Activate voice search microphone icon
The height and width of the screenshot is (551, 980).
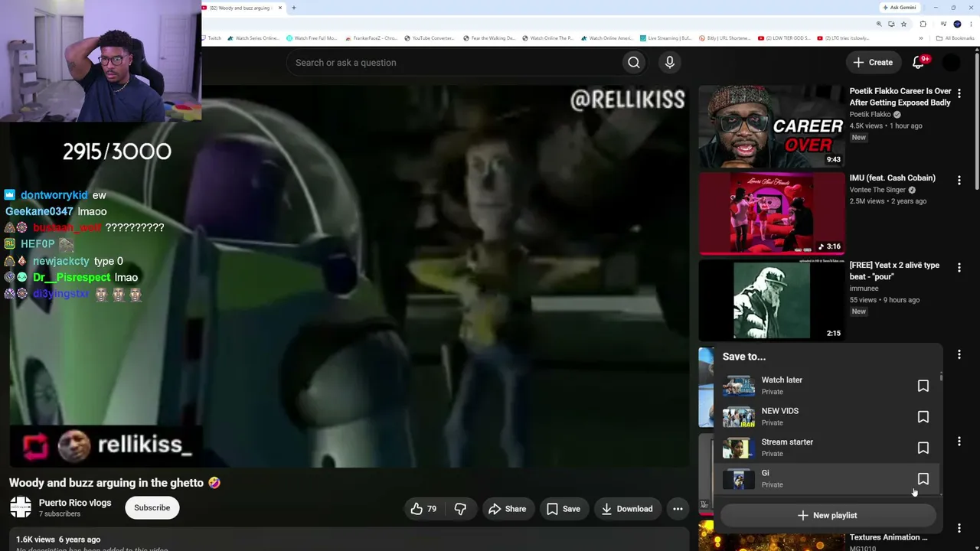(x=670, y=63)
